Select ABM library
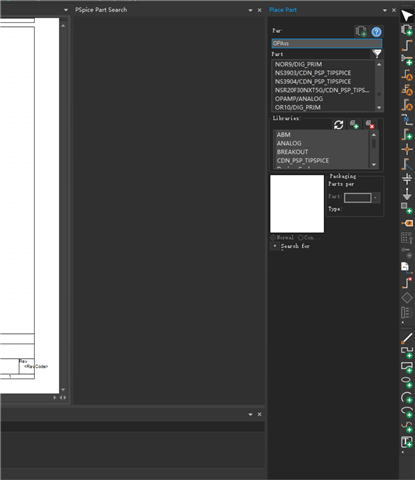The height and width of the screenshot is (480, 415). coord(322,135)
